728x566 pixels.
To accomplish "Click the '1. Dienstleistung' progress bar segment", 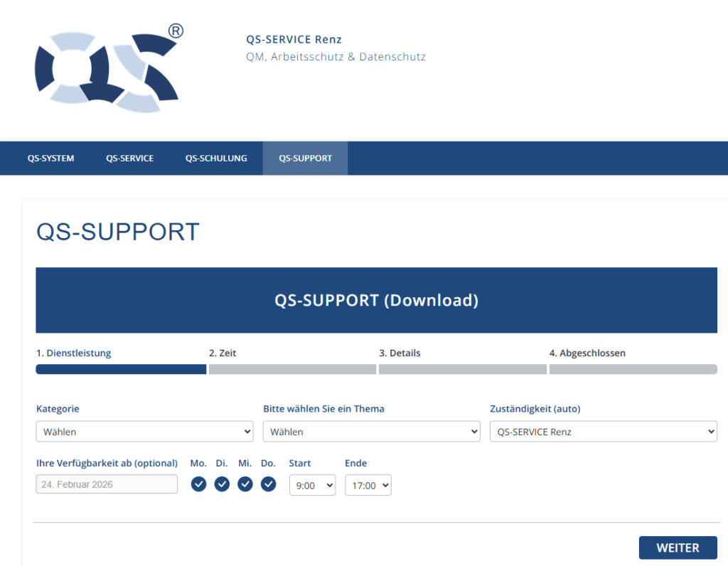I will 121,369.
